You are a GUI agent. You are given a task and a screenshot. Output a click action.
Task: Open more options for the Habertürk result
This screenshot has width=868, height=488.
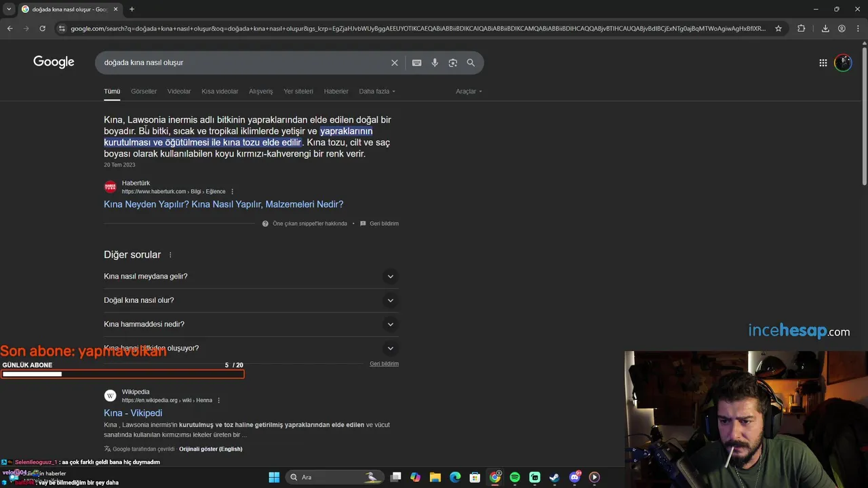pos(232,192)
